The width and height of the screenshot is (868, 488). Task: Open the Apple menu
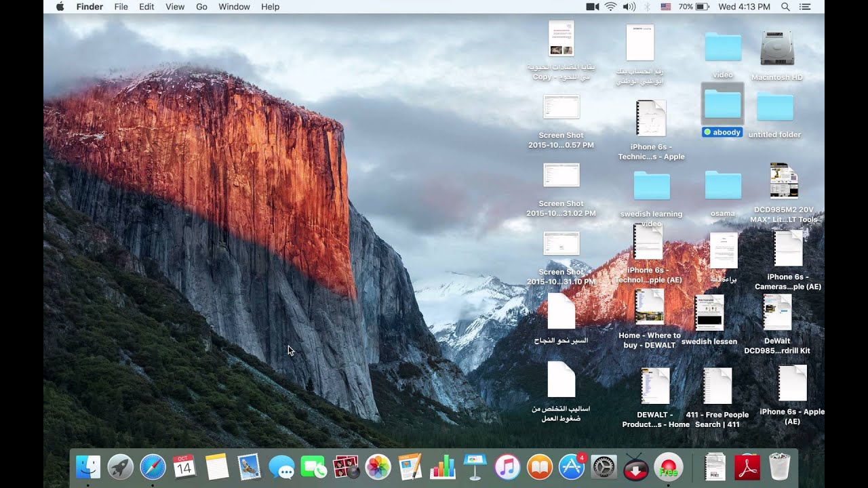pyautogui.click(x=60, y=7)
